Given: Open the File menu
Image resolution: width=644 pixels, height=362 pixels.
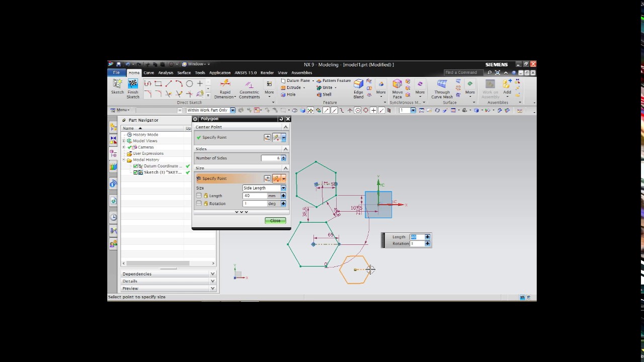Looking at the screenshot, I should click(116, 72).
